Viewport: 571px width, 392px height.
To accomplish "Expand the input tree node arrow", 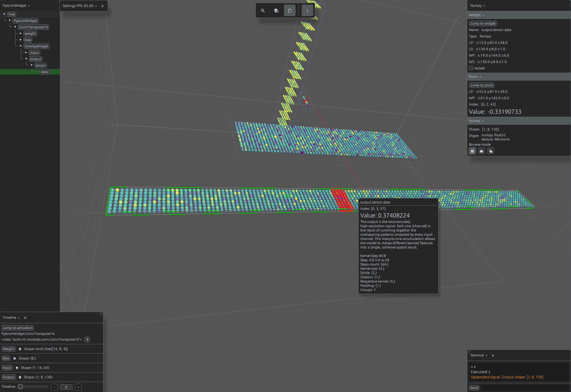I will pyautogui.click(x=26, y=53).
